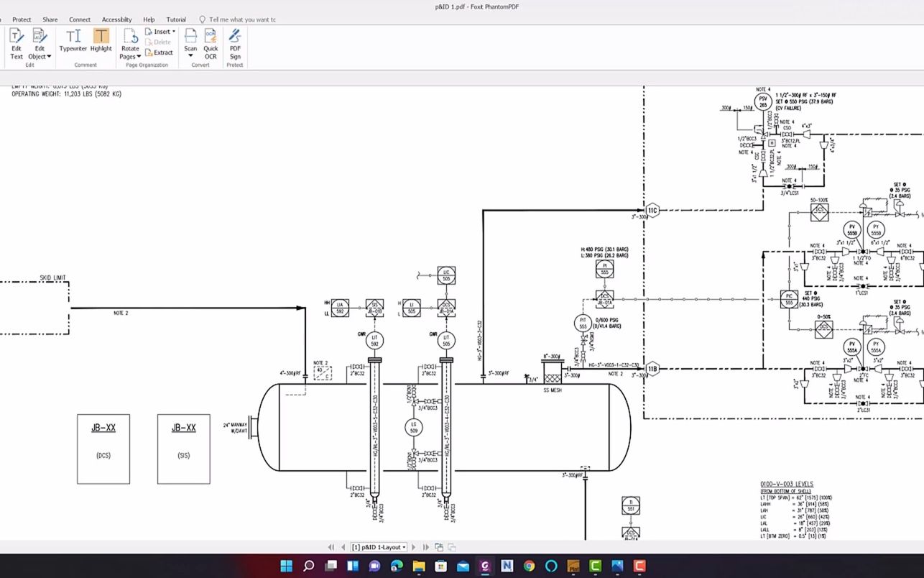Image resolution: width=924 pixels, height=578 pixels.
Task: Expand the Scan dropdown arrow
Action: [190, 56]
